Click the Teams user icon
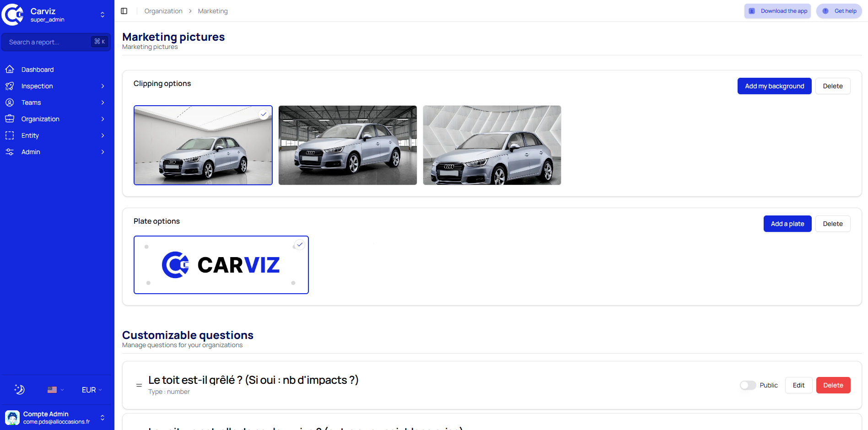The image size is (868, 430). 10,102
